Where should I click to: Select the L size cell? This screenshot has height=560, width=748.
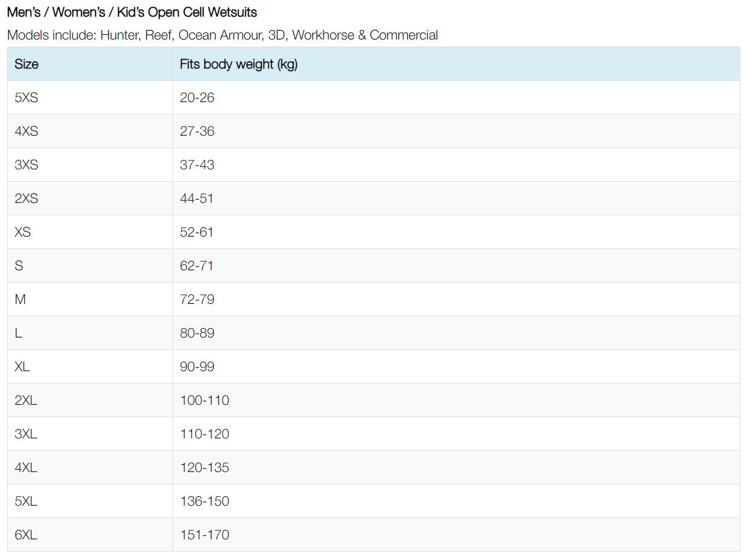point(18,333)
